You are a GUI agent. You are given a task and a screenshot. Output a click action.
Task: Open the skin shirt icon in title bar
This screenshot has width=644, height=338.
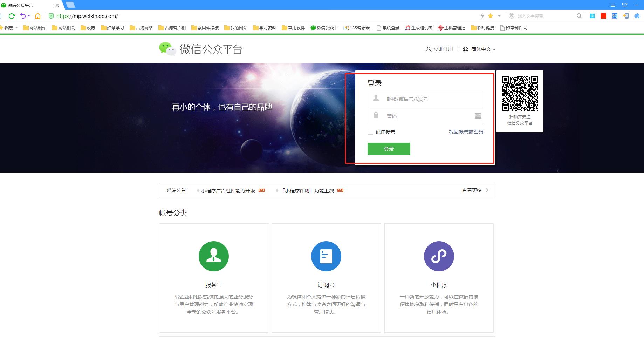(625, 5)
